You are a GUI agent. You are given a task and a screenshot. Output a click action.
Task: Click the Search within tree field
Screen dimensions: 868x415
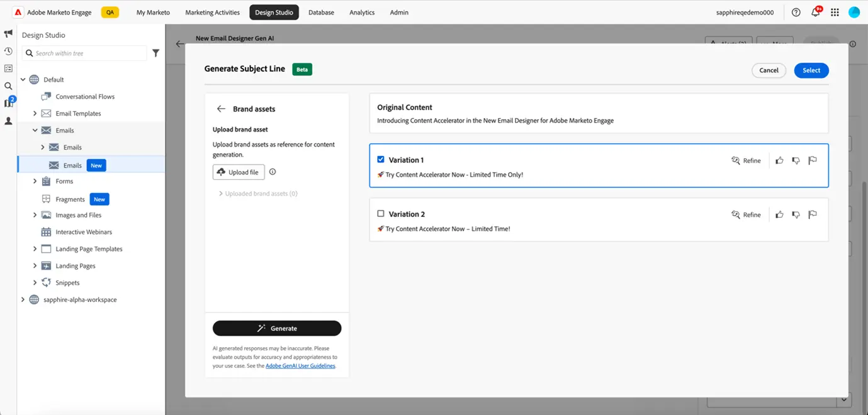point(84,53)
